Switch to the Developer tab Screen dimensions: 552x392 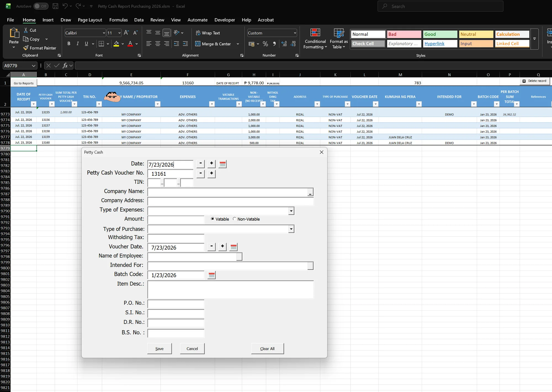pyautogui.click(x=225, y=20)
